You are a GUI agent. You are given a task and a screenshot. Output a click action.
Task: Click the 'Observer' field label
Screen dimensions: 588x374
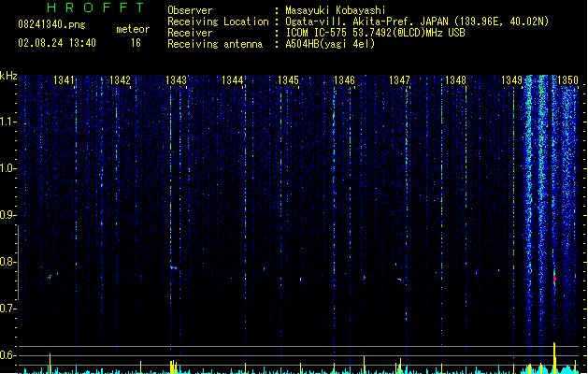click(x=190, y=10)
